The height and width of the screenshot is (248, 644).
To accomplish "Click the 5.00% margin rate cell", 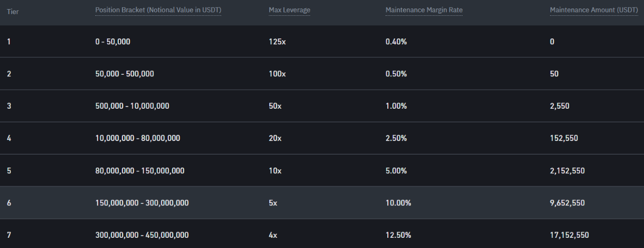I will coord(396,170).
